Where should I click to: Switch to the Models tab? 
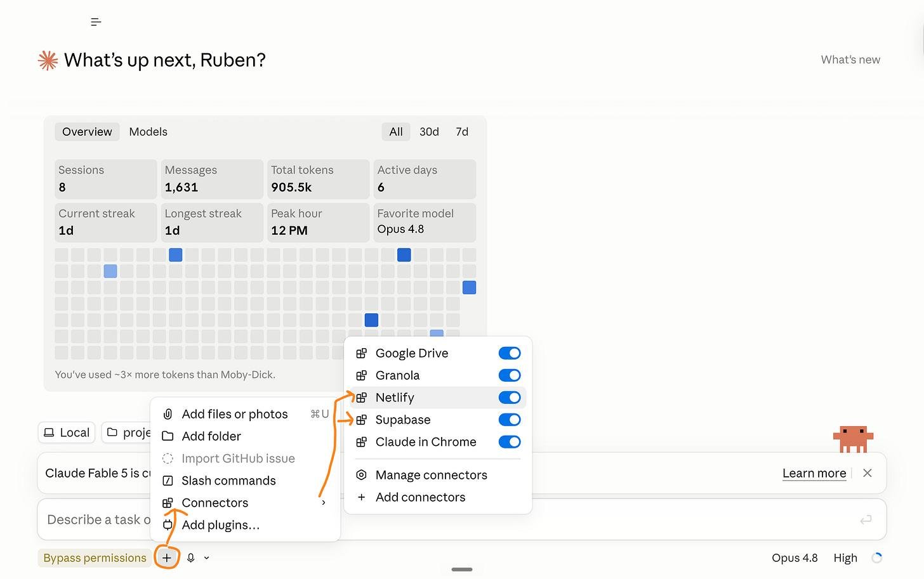(x=148, y=132)
